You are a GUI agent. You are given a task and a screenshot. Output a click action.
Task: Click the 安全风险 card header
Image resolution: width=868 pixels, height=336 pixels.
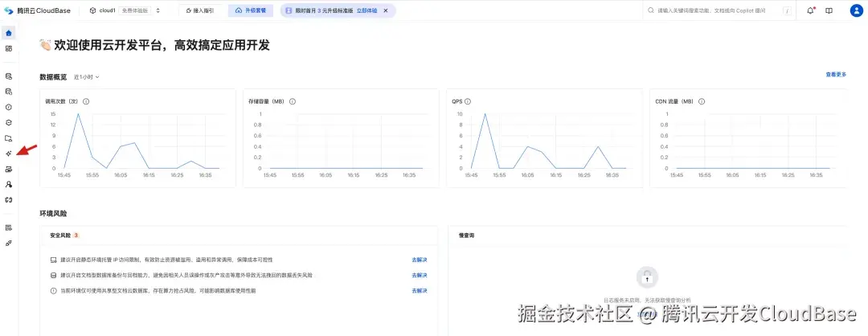239,236
